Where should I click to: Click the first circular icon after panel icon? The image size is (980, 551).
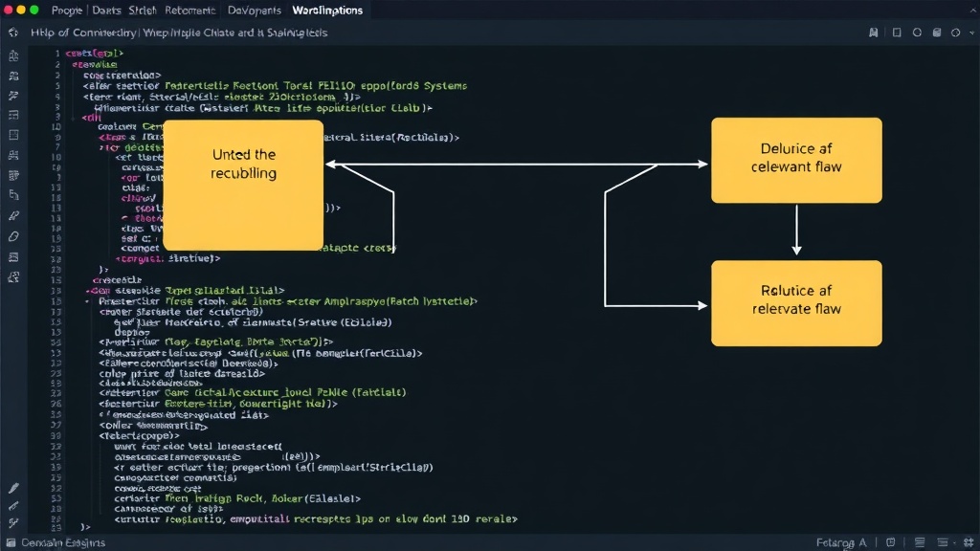pyautogui.click(x=917, y=33)
